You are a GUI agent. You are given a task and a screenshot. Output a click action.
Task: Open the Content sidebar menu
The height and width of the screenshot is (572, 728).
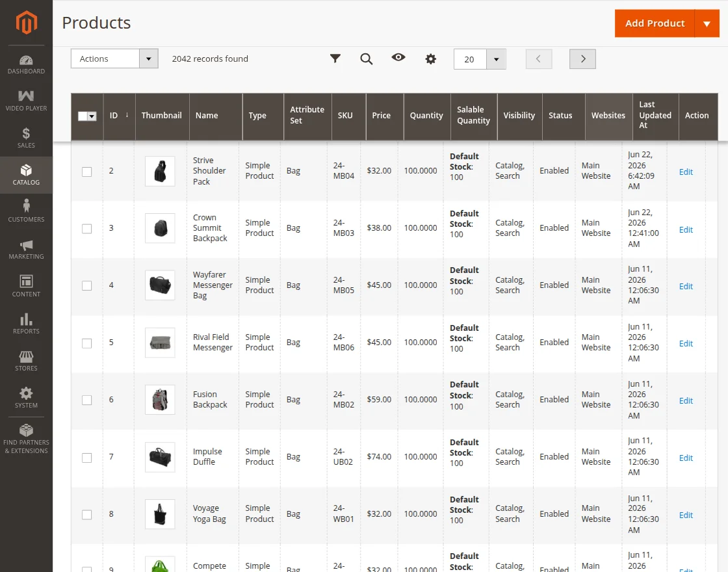point(26,286)
